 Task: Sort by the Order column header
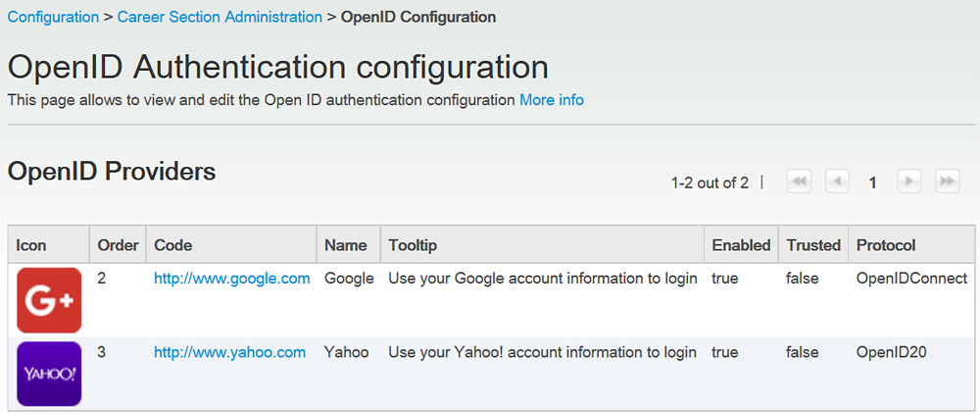tap(118, 245)
